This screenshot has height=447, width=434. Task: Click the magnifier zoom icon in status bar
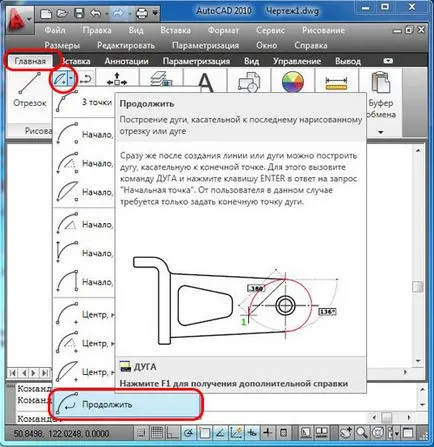[x=361, y=432]
